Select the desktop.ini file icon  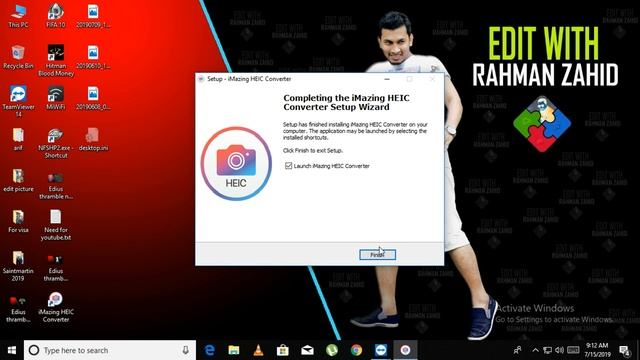point(93,139)
